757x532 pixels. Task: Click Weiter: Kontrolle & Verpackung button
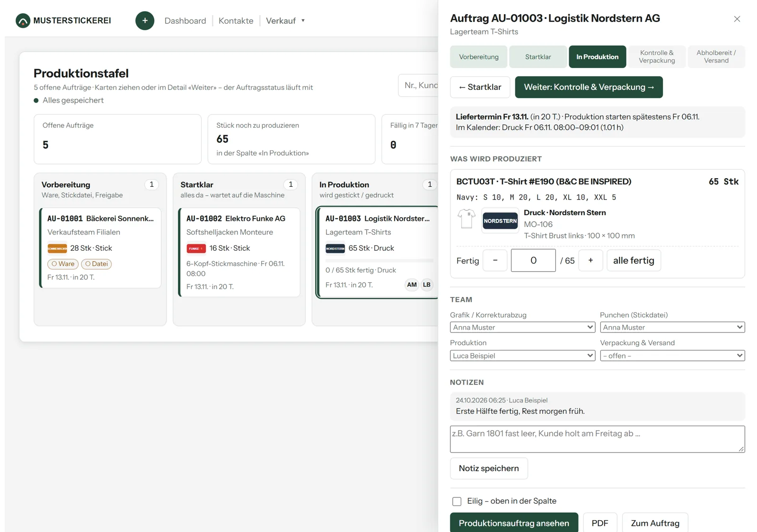589,87
